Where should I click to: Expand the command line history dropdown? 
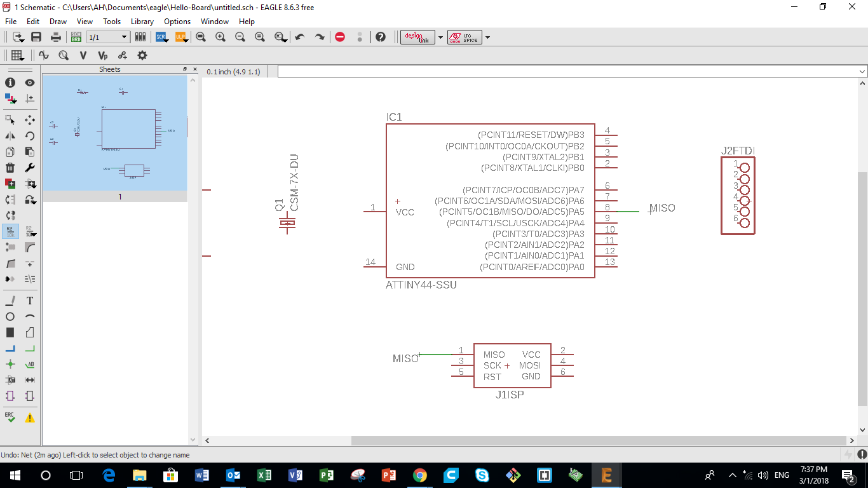[862, 71]
